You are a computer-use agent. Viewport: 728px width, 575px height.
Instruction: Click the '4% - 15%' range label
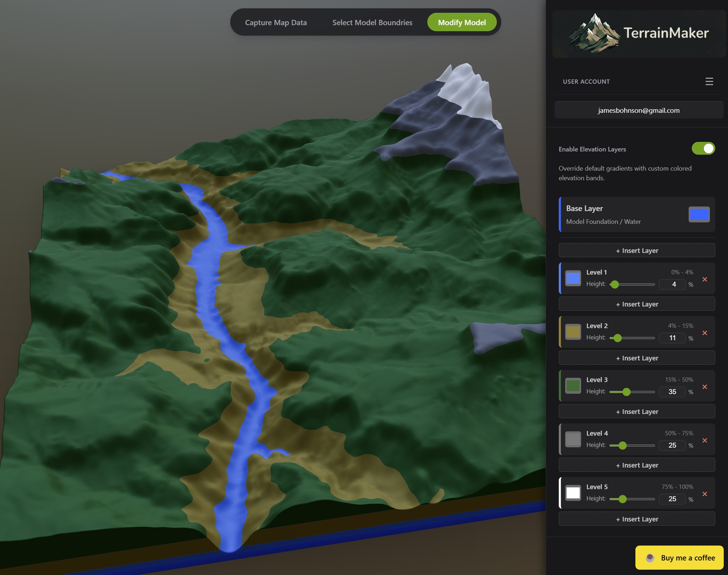[680, 326]
